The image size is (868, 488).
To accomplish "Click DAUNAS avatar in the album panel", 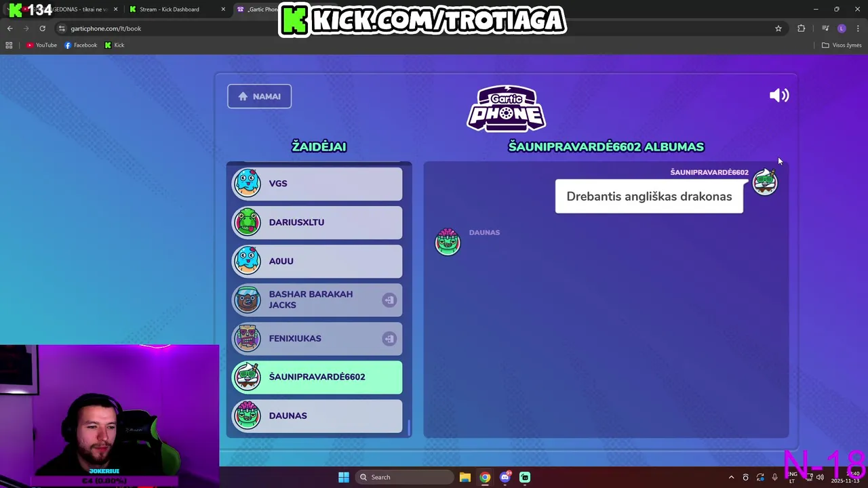I will click(x=448, y=242).
